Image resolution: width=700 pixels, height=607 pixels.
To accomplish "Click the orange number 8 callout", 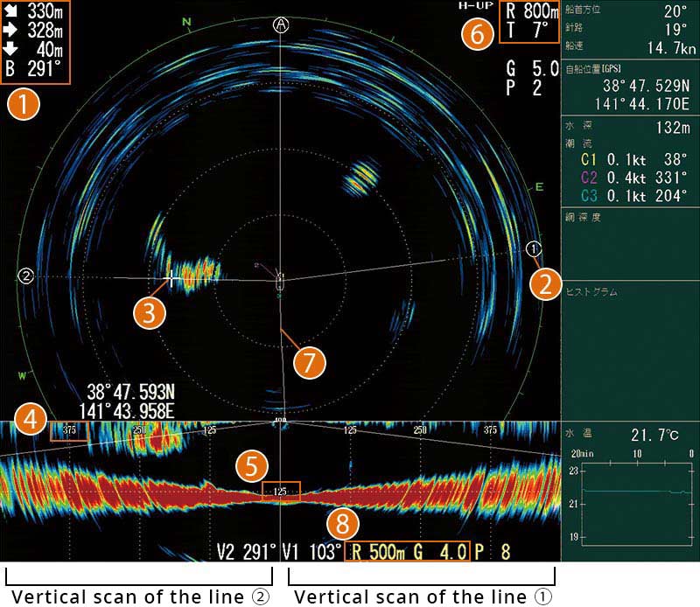I will click(x=342, y=527).
